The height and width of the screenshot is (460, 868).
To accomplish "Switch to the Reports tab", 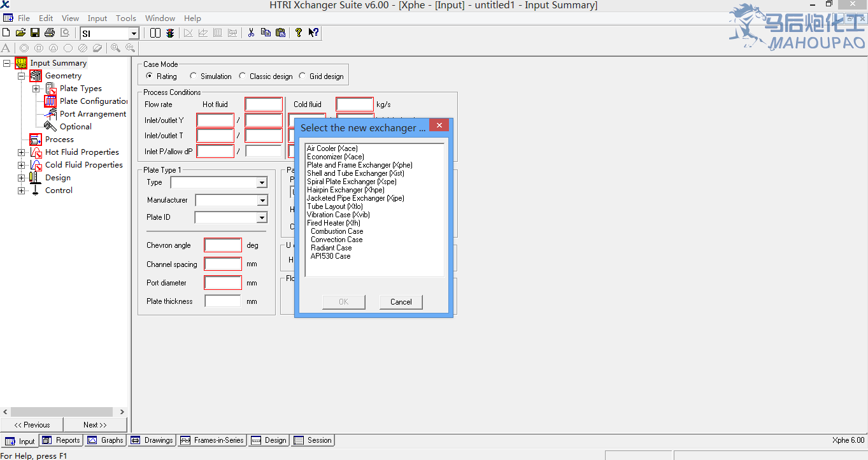I will pos(61,440).
